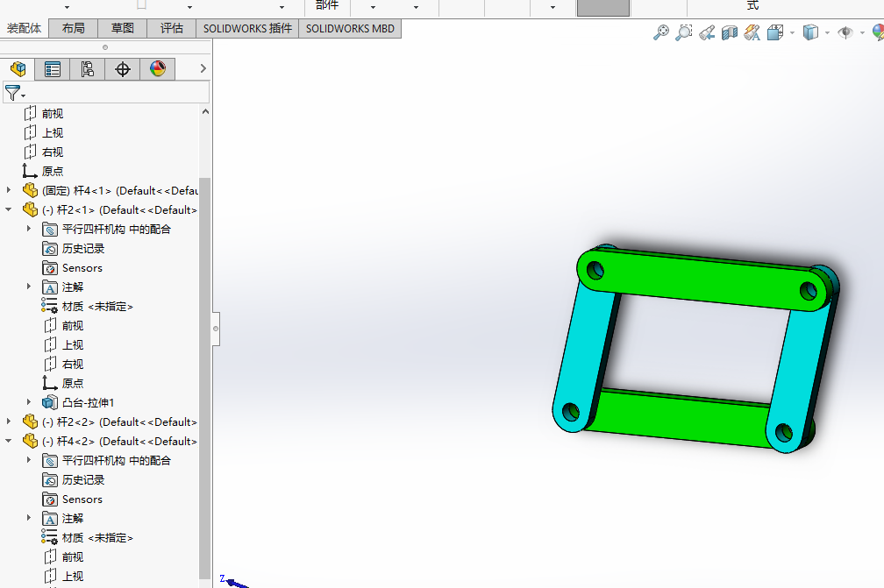The width and height of the screenshot is (884, 588).
Task: Select 右视 plane under 杆2<1>
Action: coord(73,364)
